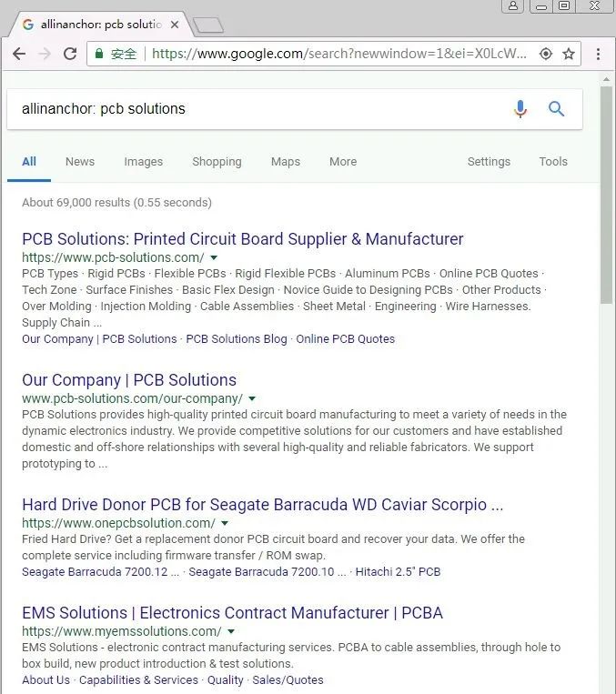The image size is (616, 694).
Task: Click the blue search magnifier icon
Action: pyautogui.click(x=556, y=109)
